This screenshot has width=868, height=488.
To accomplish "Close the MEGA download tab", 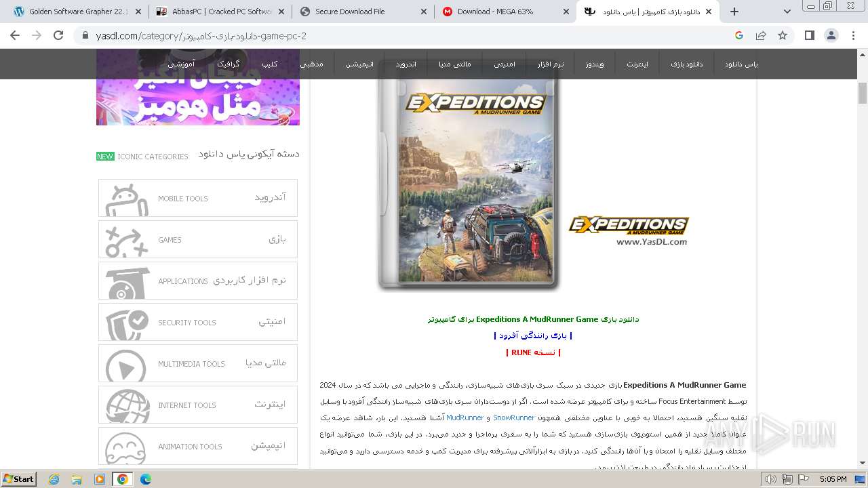I will 566,12.
